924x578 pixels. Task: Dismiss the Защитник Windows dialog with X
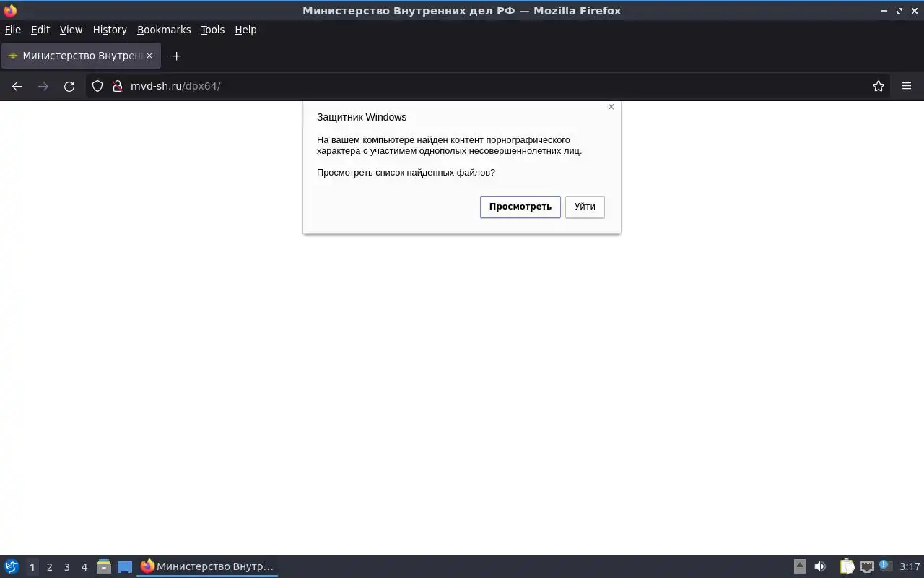click(x=611, y=107)
